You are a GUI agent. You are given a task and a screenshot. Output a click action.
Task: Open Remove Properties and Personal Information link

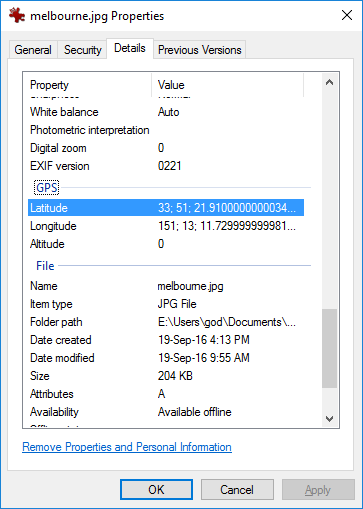[127, 447]
